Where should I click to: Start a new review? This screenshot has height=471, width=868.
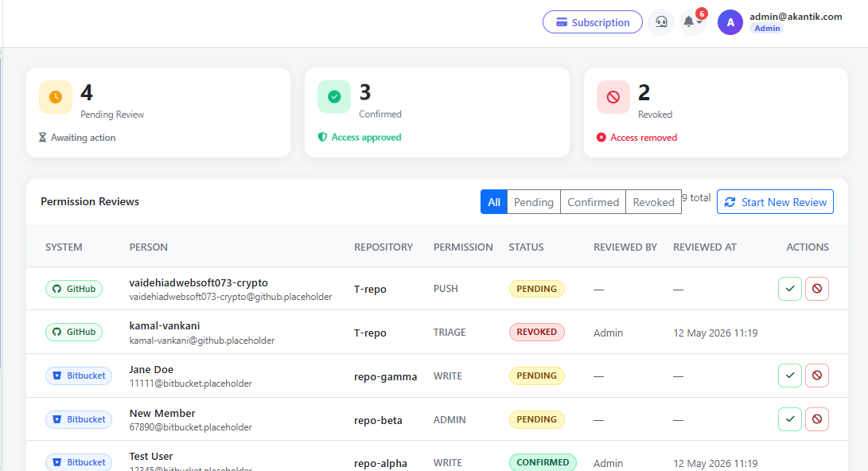775,202
